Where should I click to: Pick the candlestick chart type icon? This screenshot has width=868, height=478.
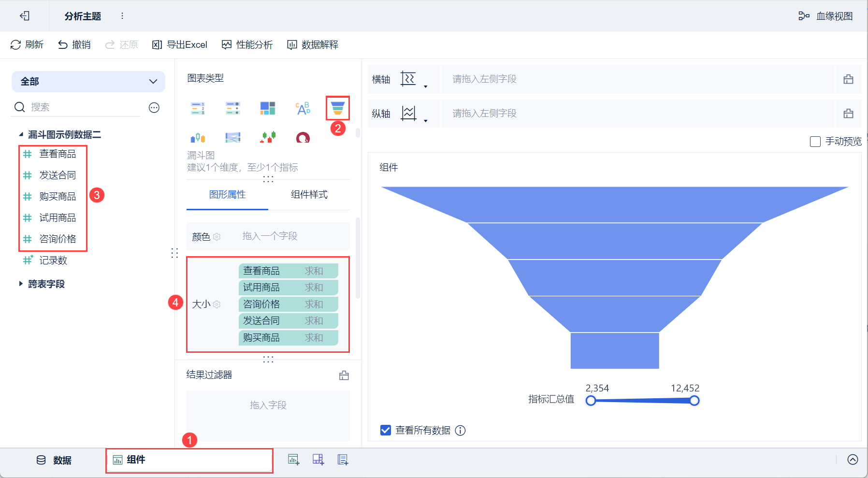tap(268, 138)
